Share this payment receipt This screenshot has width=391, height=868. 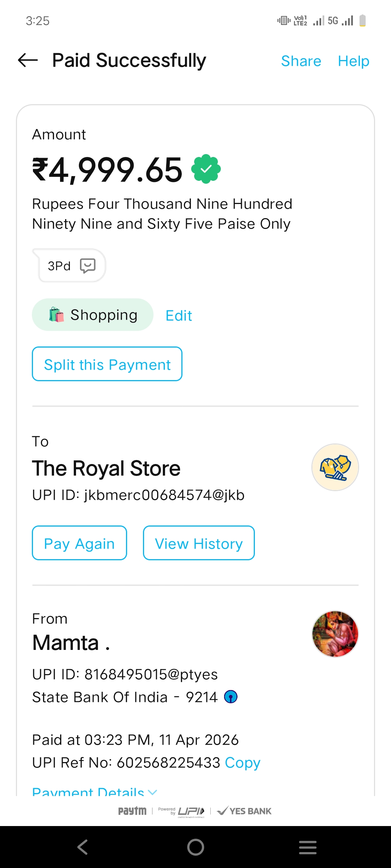tap(301, 61)
